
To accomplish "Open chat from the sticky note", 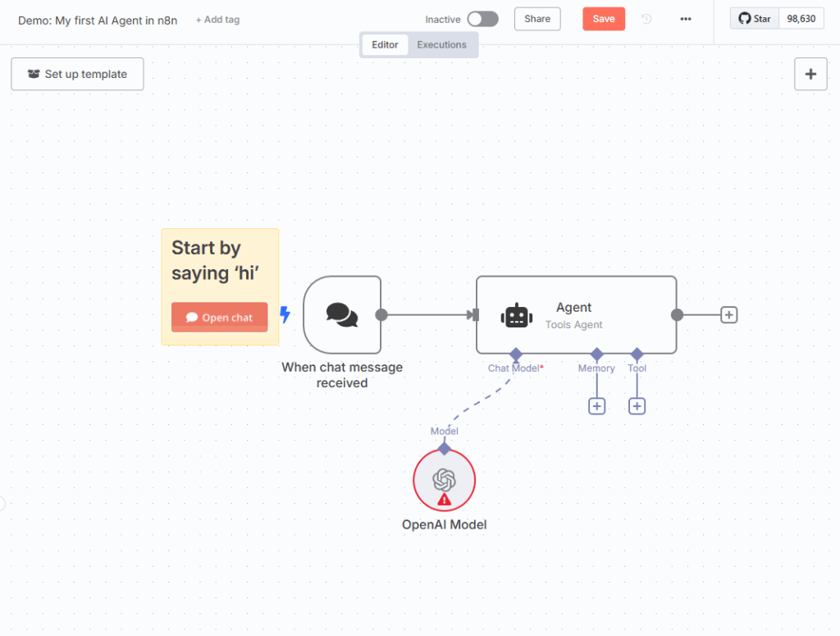I will click(220, 318).
